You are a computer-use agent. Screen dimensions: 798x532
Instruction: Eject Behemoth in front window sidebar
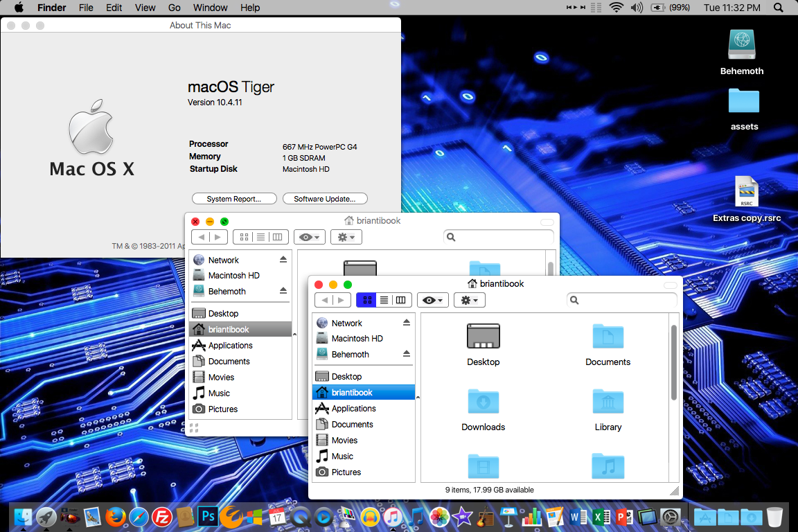point(407,354)
